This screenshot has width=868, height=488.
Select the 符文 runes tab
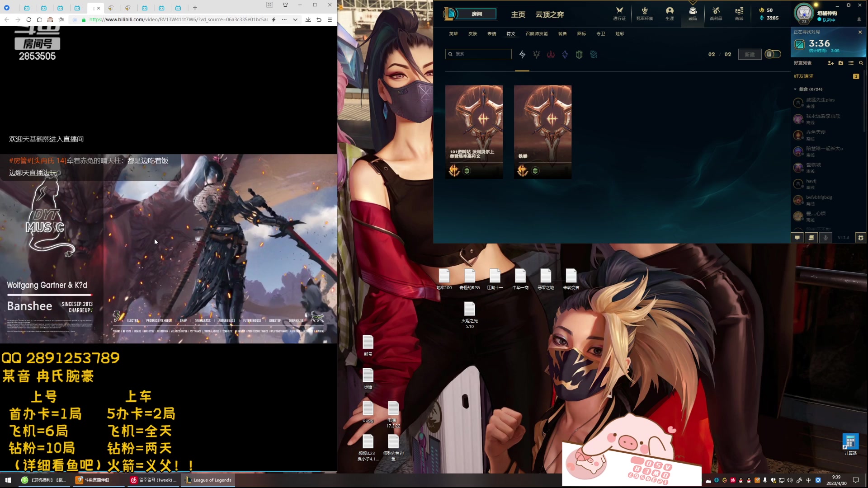tap(511, 34)
